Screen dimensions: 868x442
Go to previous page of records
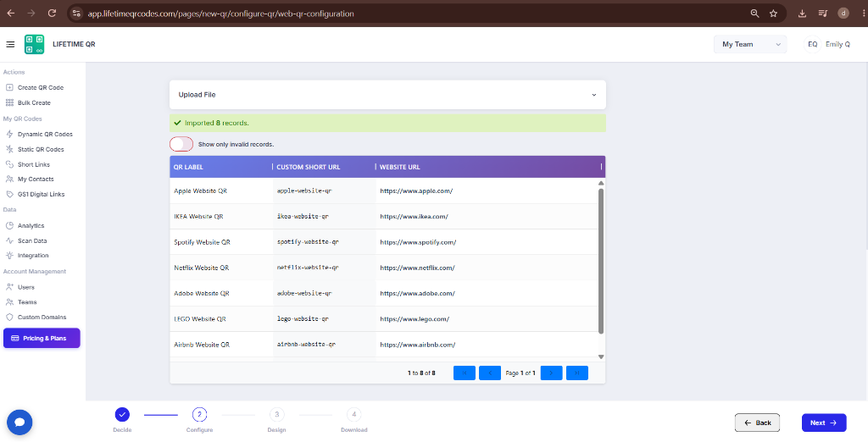pos(490,373)
